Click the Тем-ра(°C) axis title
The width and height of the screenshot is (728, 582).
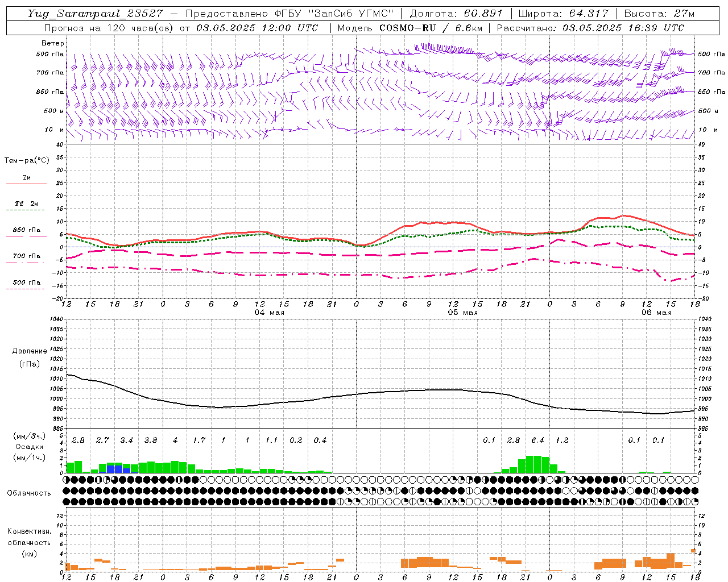[27, 161]
